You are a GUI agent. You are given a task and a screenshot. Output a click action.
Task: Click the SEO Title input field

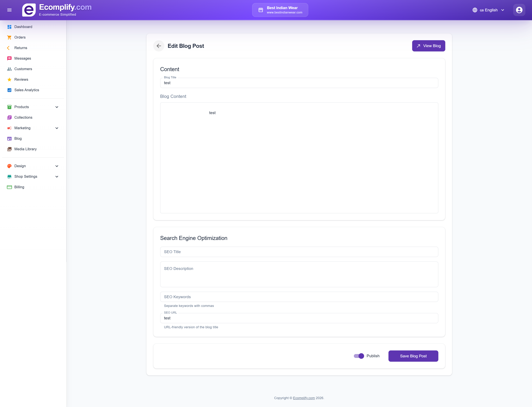[299, 252]
